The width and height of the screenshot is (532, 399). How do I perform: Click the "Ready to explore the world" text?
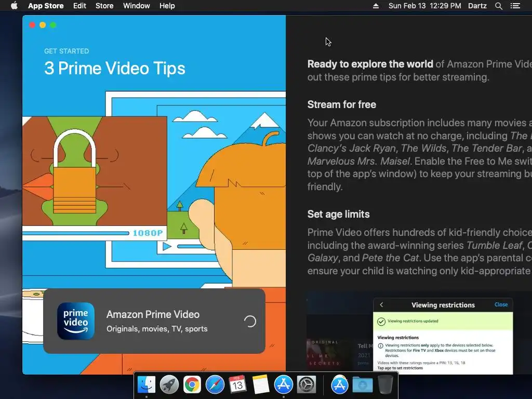pos(370,64)
